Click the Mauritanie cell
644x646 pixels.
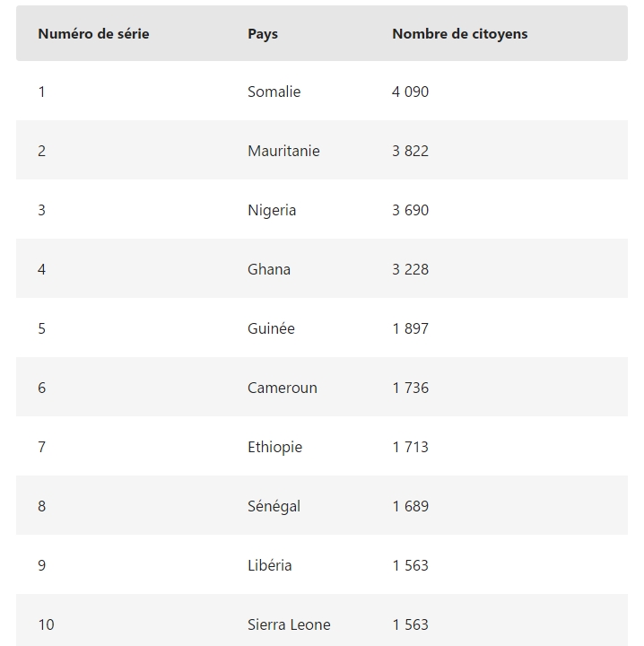[283, 151]
